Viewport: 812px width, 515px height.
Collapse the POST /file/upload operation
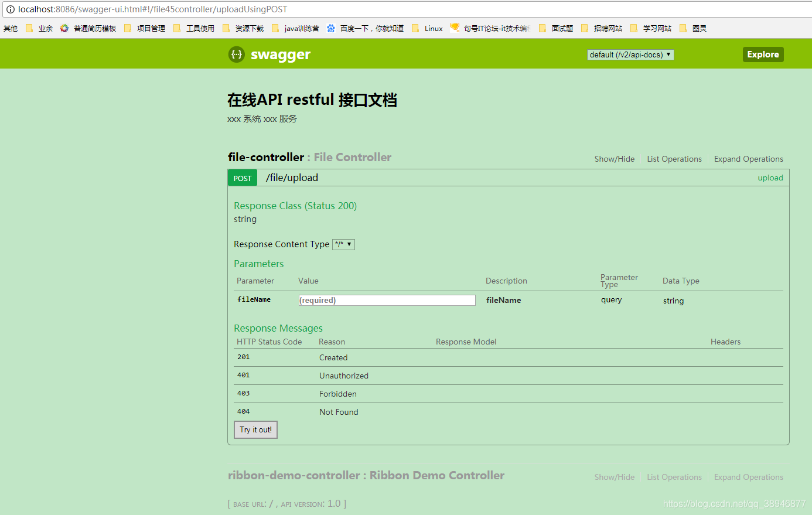click(x=292, y=178)
